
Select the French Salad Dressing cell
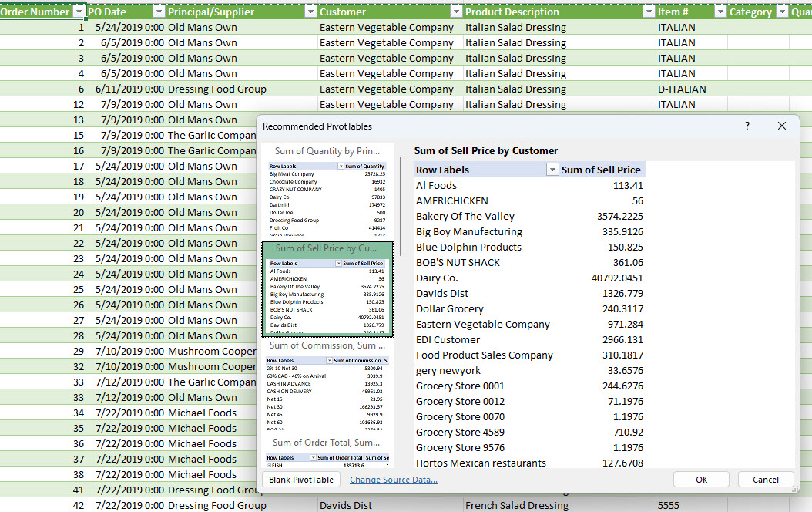pyautogui.click(x=559, y=505)
